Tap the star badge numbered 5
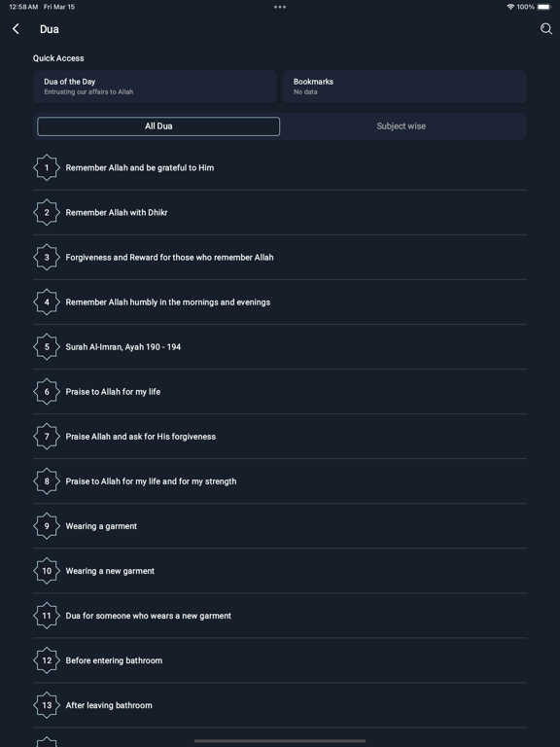The width and height of the screenshot is (560, 747). point(47,347)
